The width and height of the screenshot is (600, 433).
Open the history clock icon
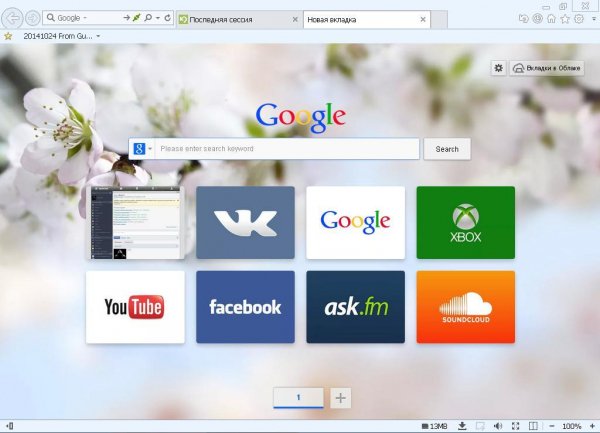[x=538, y=18]
